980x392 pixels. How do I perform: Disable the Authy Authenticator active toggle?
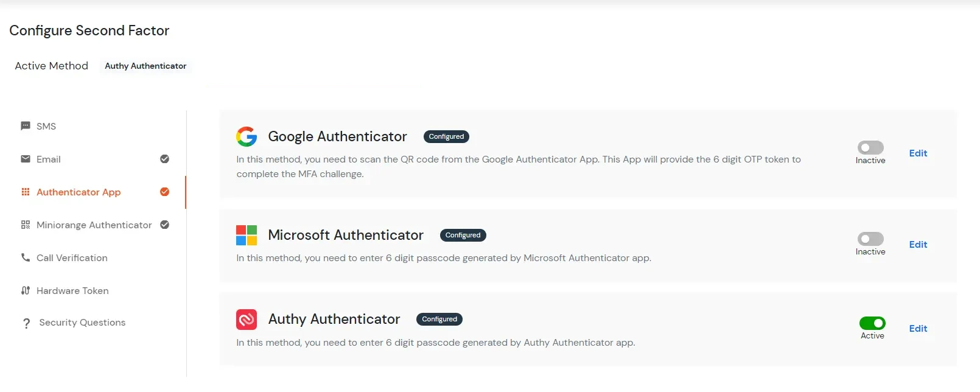(x=872, y=323)
